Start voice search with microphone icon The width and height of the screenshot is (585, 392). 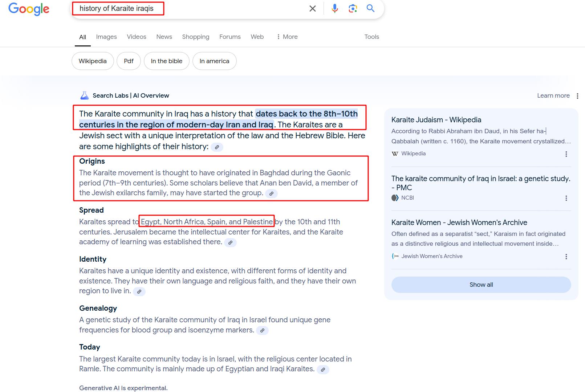(x=334, y=8)
